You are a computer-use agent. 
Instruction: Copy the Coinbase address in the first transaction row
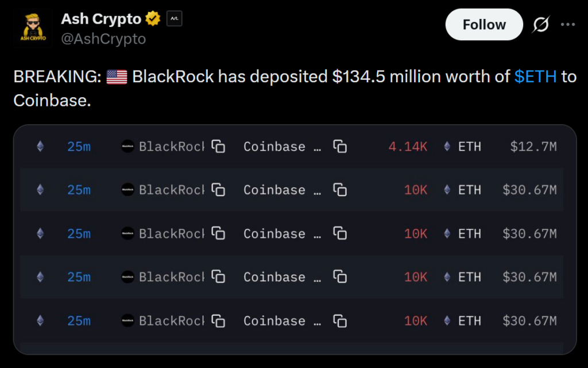(339, 147)
